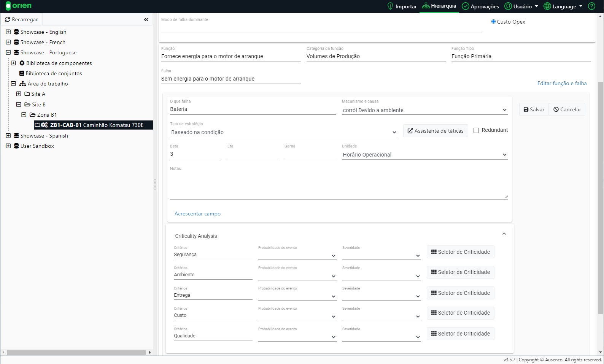604x364 pixels.
Task: Open Severidade dropdown for Entrega
Action: click(x=381, y=296)
